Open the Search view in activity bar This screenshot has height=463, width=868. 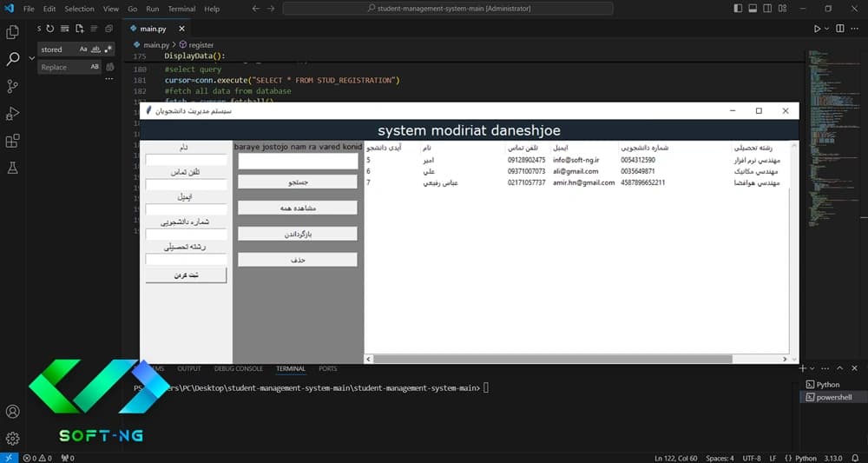click(x=12, y=59)
